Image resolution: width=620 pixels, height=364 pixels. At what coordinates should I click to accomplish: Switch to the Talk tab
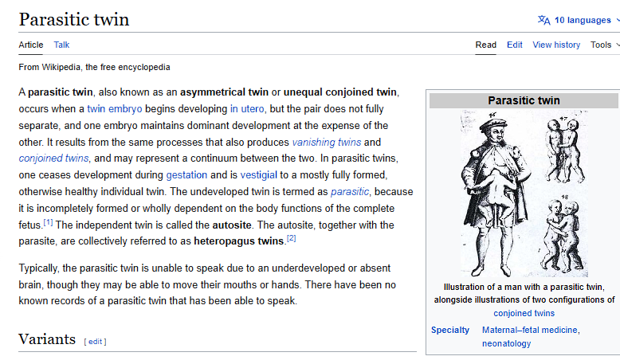point(61,45)
